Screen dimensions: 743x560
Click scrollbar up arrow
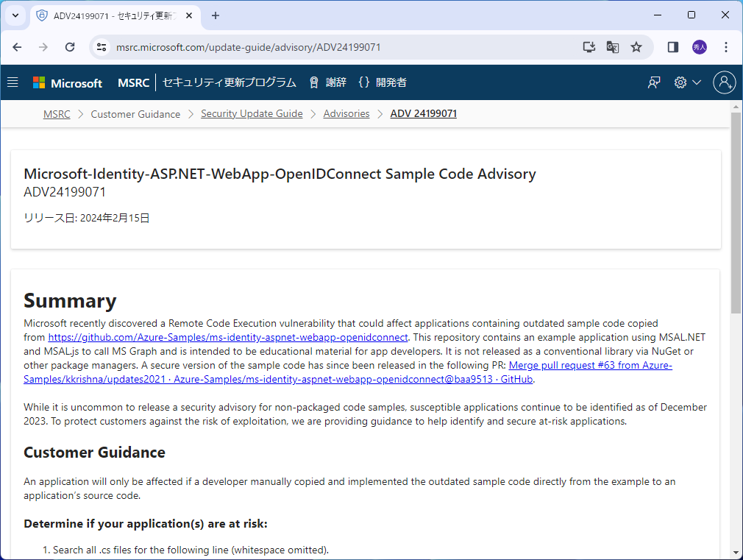point(736,107)
